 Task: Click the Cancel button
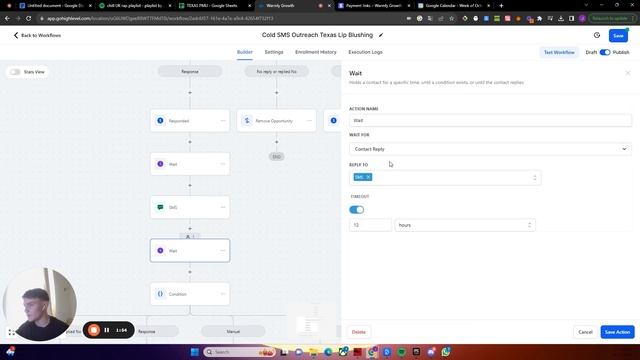585,332
